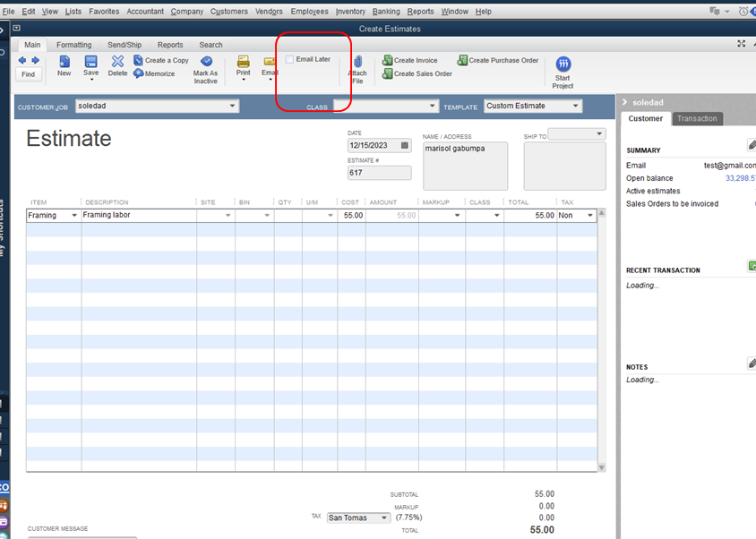This screenshot has height=539, width=756.
Task: Edit notes with the pencil icon
Action: [752, 363]
